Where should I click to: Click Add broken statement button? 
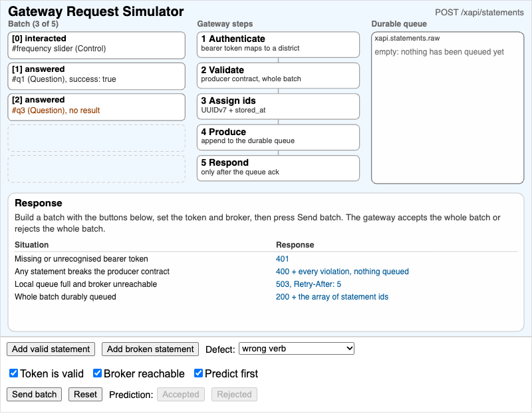(150, 349)
